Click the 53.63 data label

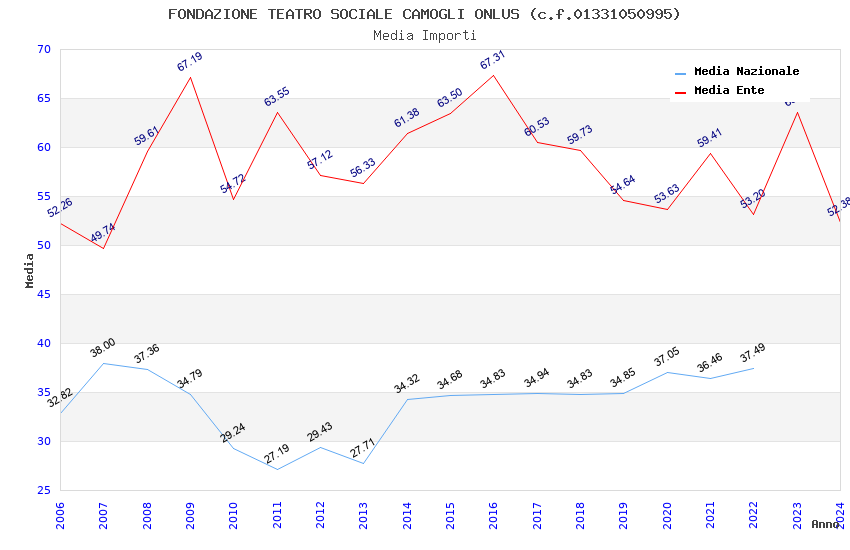coord(667,194)
